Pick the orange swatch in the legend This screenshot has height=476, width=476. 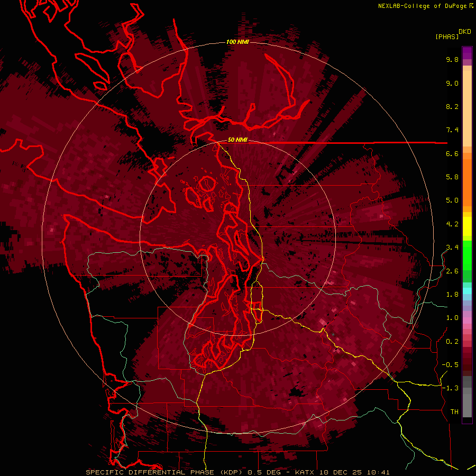[x=467, y=182]
